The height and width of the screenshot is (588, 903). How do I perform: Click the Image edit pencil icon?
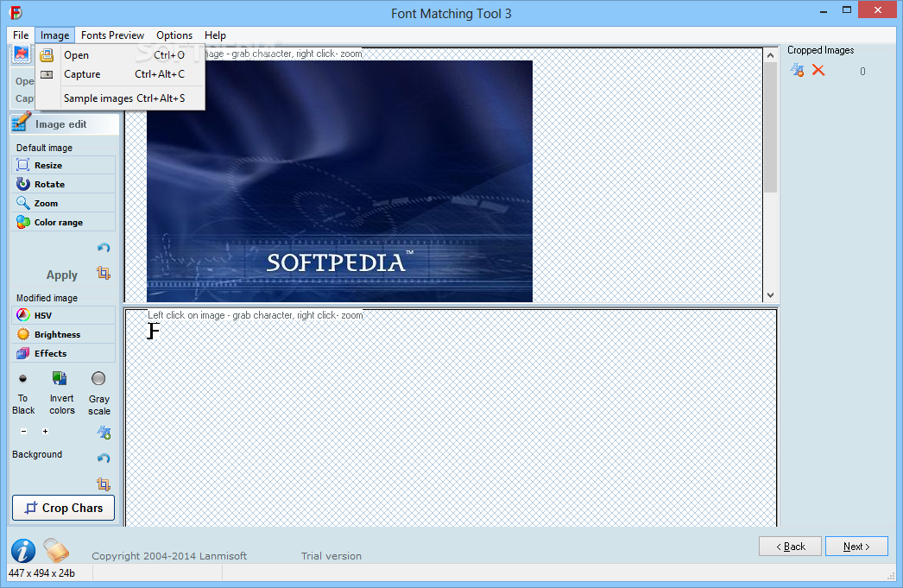(x=22, y=122)
